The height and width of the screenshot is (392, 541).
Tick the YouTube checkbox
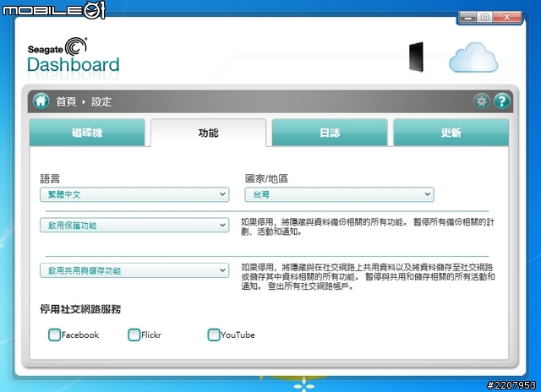tap(213, 335)
